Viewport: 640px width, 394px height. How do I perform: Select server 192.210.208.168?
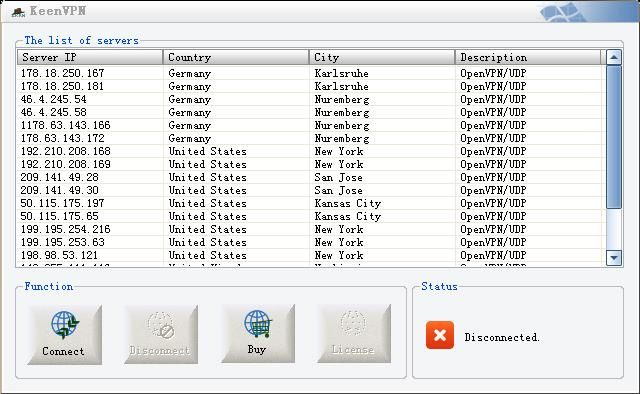pos(309,151)
